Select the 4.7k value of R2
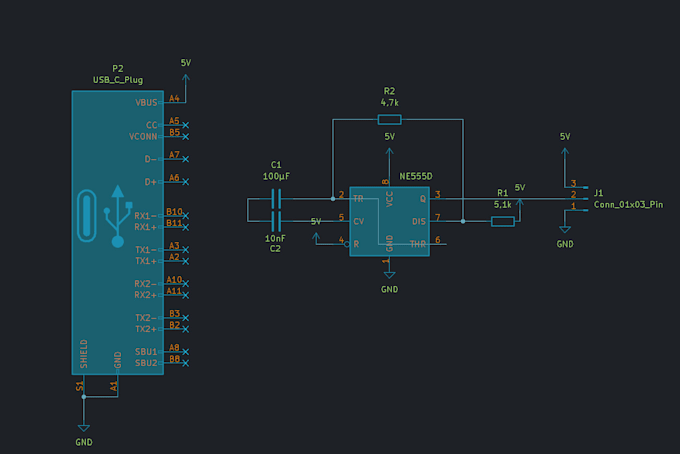 pos(389,103)
